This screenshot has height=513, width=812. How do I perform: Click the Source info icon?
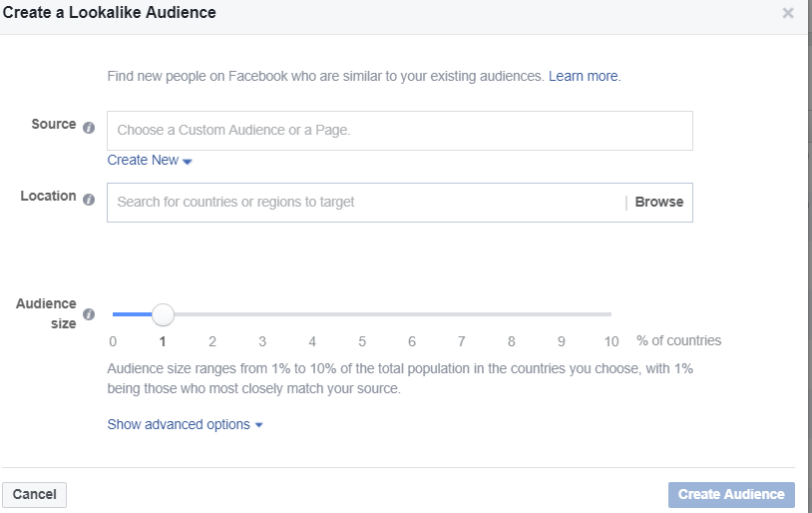tap(89, 128)
